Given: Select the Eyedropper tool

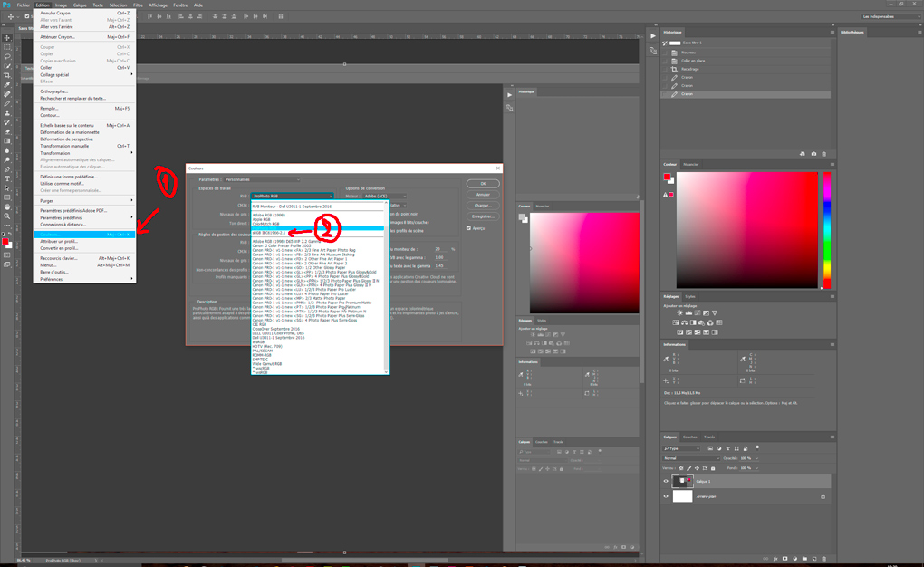Looking at the screenshot, I should tap(7, 85).
